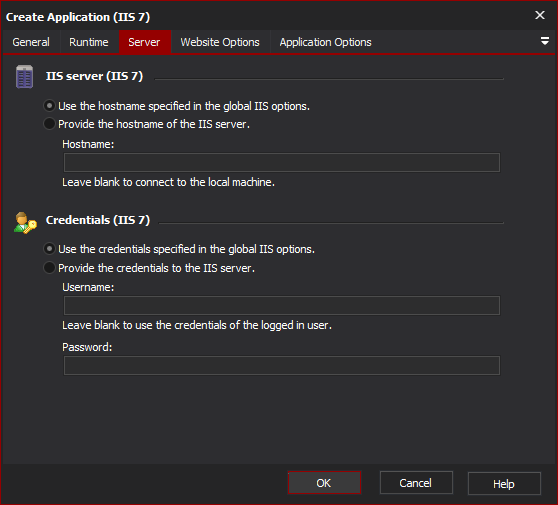Select the Server tab

(x=144, y=42)
